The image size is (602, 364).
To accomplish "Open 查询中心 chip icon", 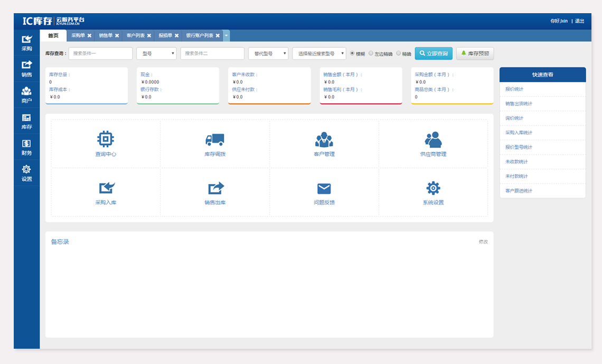I will click(x=106, y=139).
